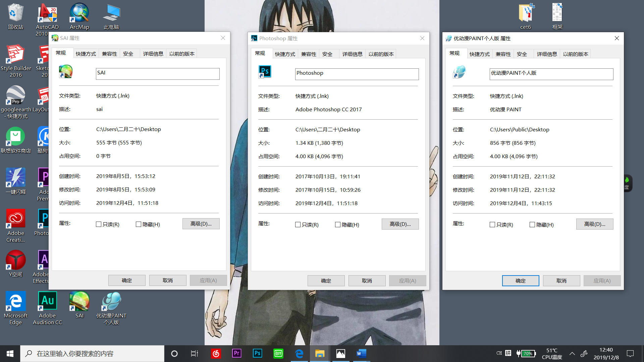Click the pen workspace tray icon
Screen dimensions: 644x362
[x=584, y=354]
